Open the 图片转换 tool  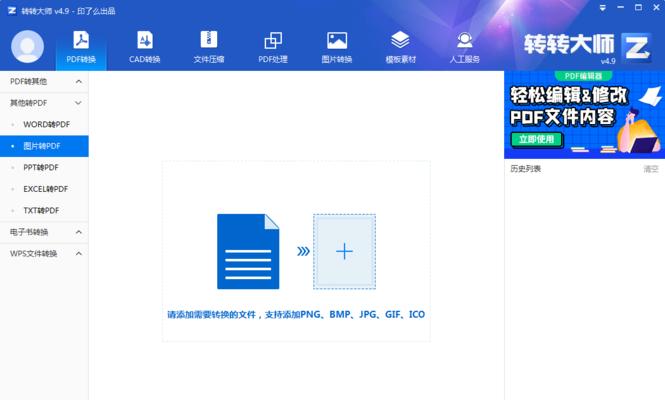pyautogui.click(x=337, y=48)
